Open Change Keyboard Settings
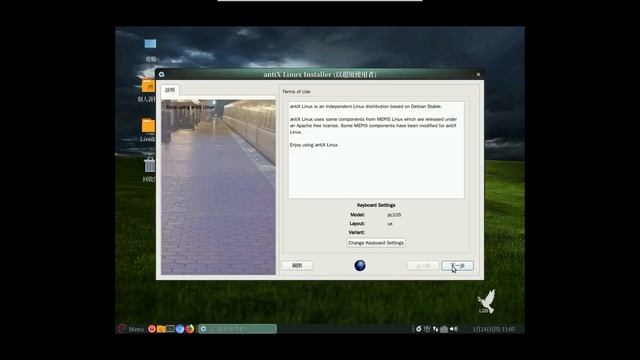The width and height of the screenshot is (640, 360). pos(376,243)
